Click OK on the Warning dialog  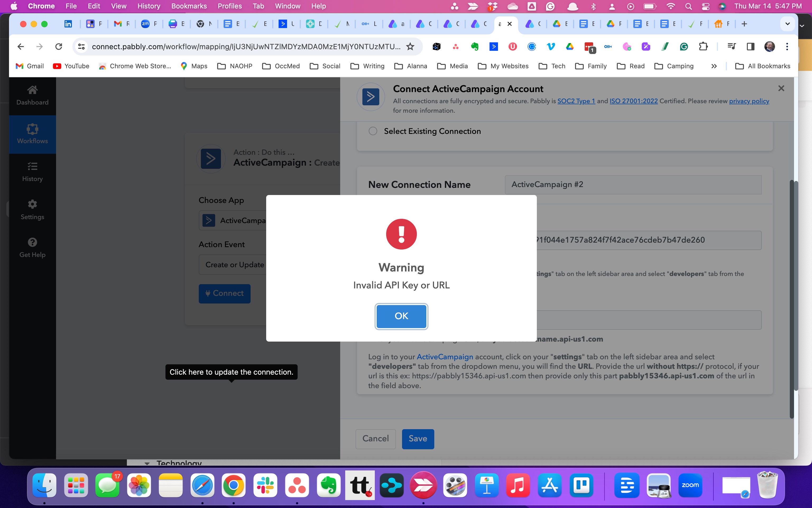click(401, 316)
